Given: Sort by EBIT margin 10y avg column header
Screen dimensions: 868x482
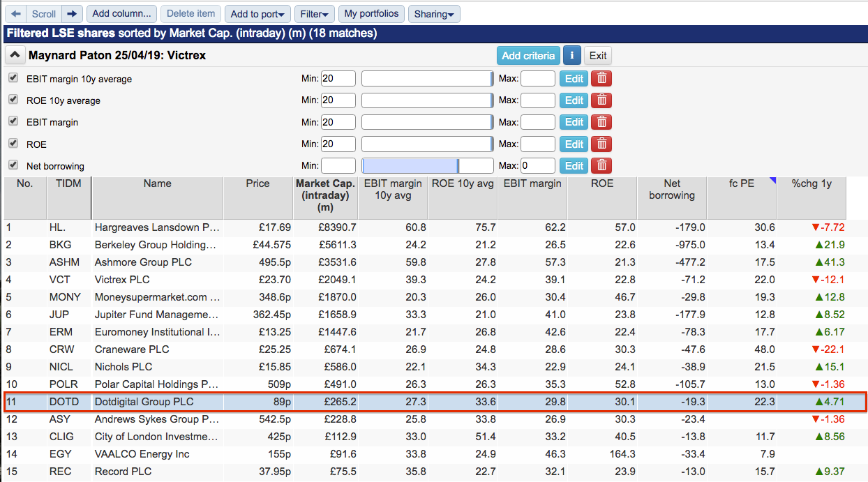Looking at the screenshot, I should pos(393,197).
